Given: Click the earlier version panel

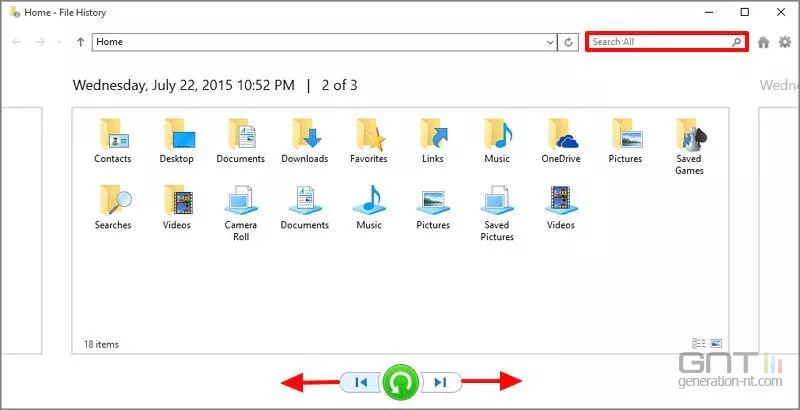Looking at the screenshot, I should pos(21,230).
